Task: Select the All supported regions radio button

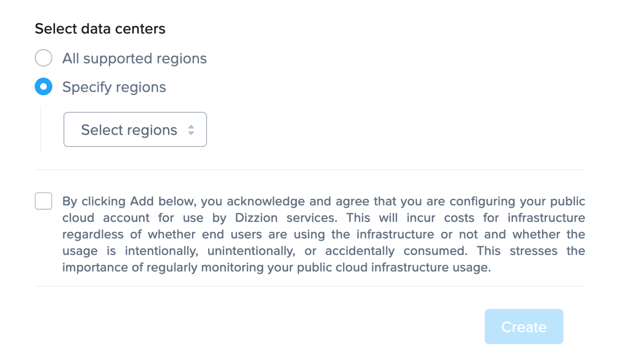Action: (44, 58)
